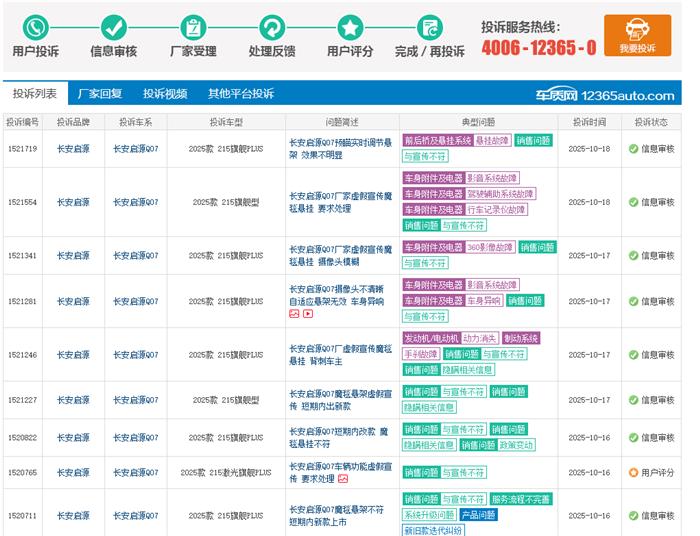Click the 信息审核 checkmark step icon
The image size is (700, 536).
[113, 27]
